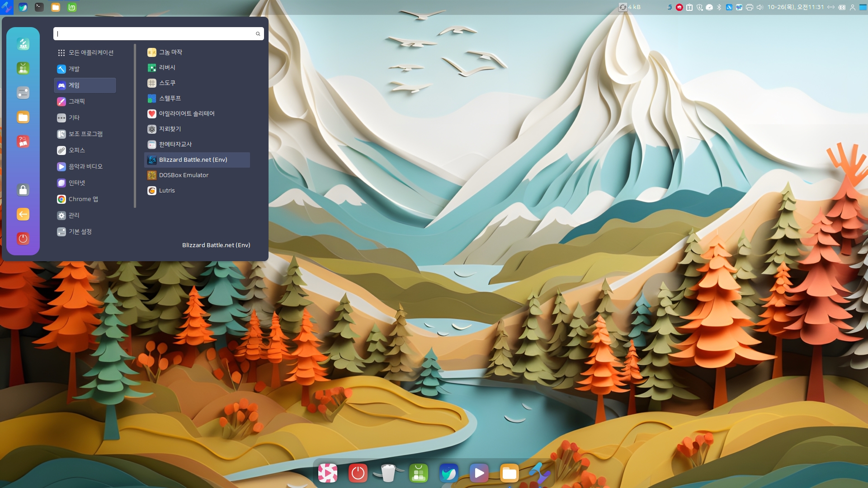
Task: Open 지뢰찾기 minesweeper game
Action: pyautogui.click(x=170, y=129)
